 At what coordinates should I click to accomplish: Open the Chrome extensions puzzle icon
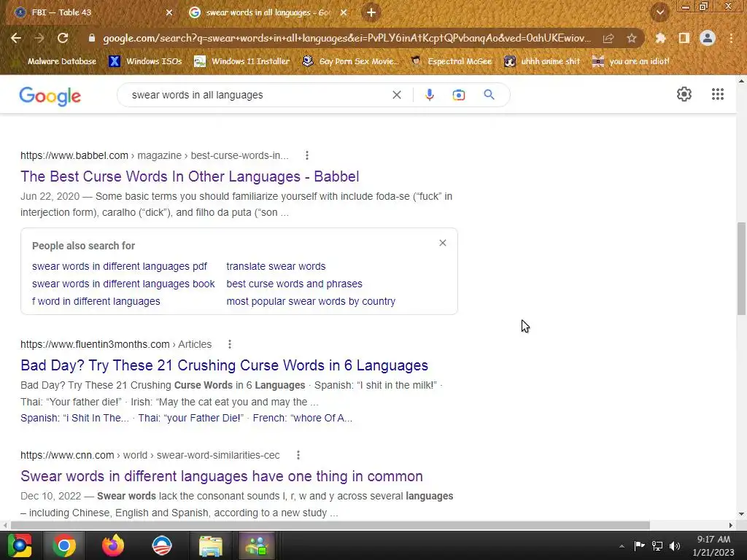click(660, 38)
